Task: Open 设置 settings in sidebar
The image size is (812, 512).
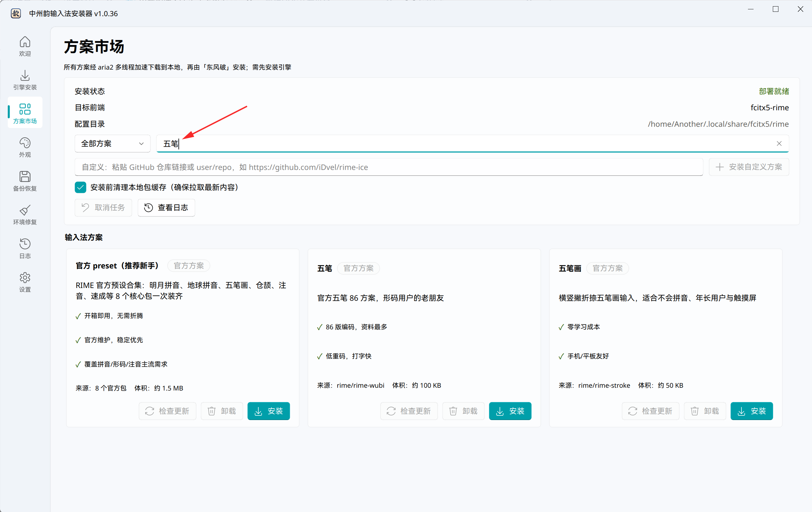Action: tap(25, 282)
